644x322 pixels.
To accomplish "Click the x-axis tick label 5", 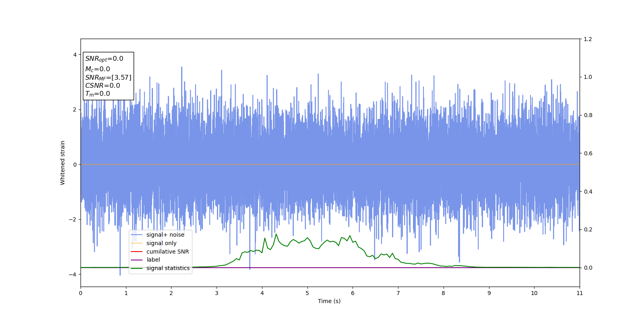I will click(x=308, y=293).
